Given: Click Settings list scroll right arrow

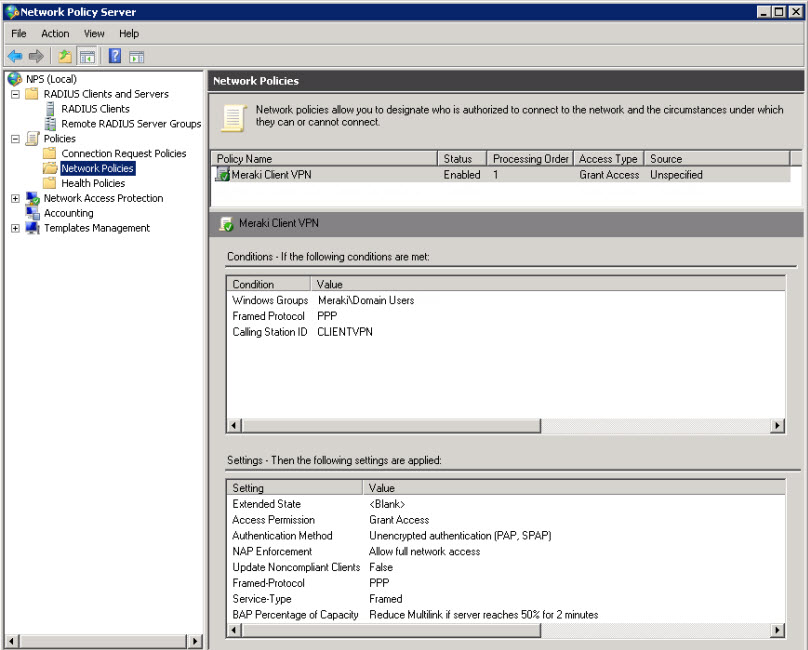Looking at the screenshot, I should click(x=777, y=630).
